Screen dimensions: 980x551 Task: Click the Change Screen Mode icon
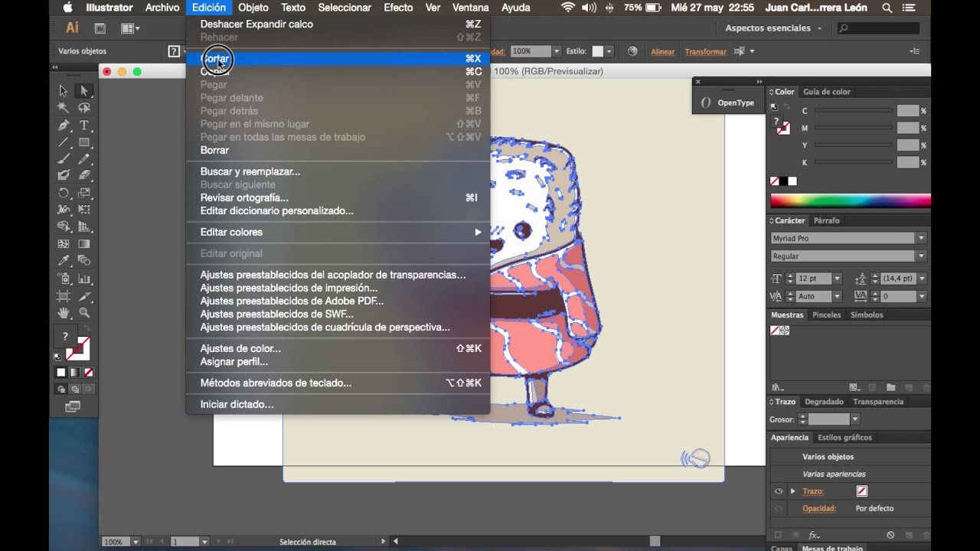[73, 406]
